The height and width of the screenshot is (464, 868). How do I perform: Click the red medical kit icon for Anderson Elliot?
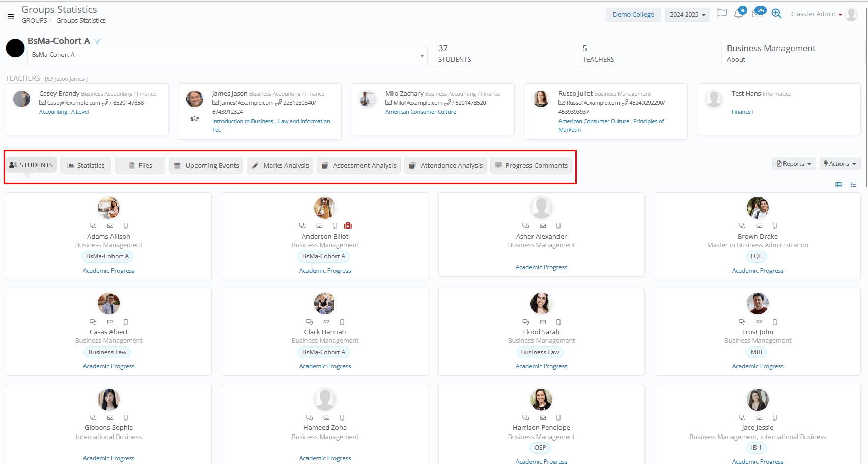coord(348,226)
